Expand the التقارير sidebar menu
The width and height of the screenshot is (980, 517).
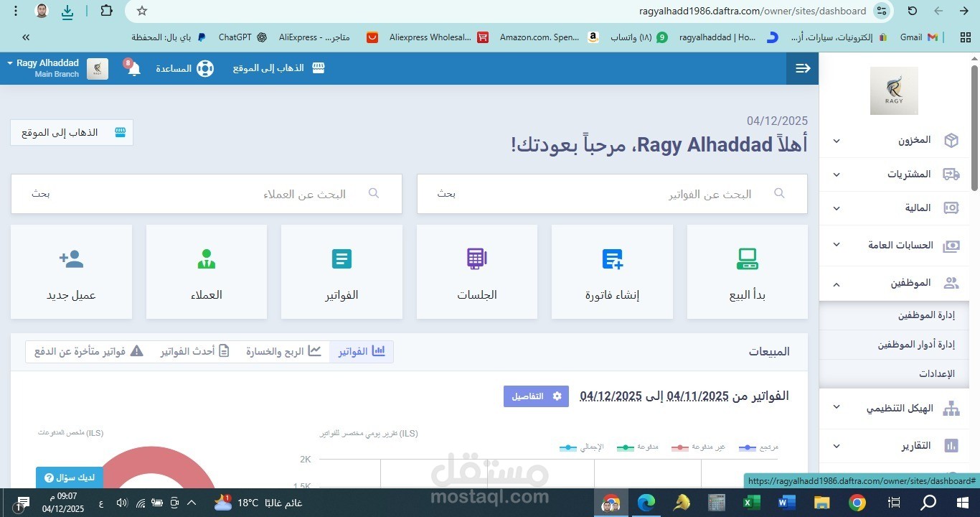(x=837, y=445)
